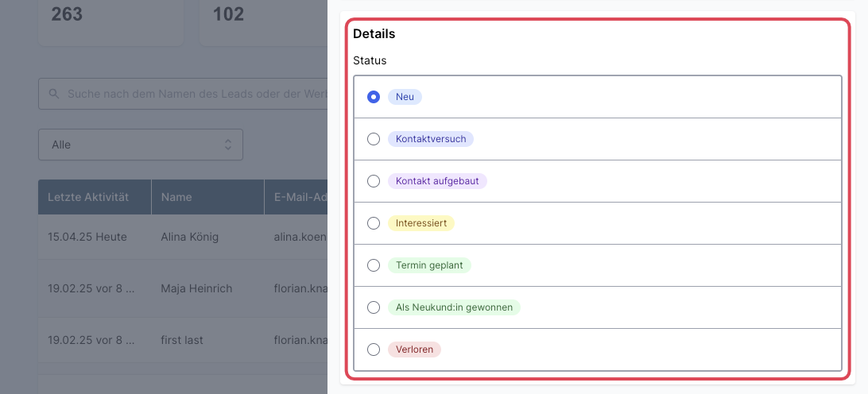The image size is (868, 394).
Task: Choose the Kontaktversuch radio option
Action: [x=374, y=139]
